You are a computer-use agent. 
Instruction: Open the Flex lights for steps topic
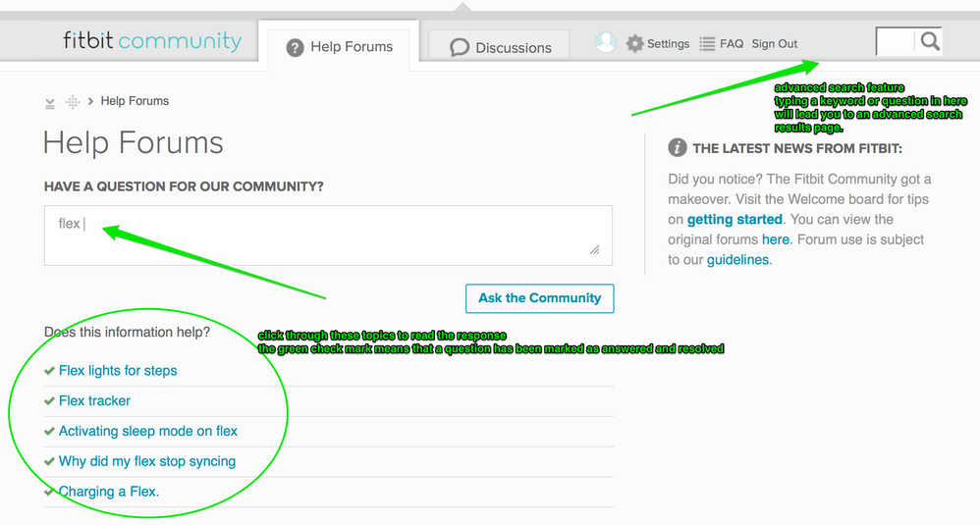[x=118, y=371]
